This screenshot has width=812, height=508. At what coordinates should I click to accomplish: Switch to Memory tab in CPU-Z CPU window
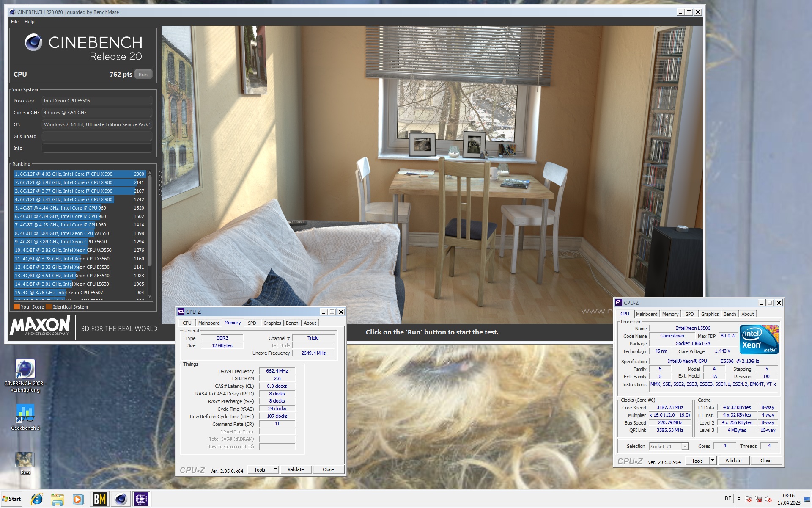coord(670,314)
